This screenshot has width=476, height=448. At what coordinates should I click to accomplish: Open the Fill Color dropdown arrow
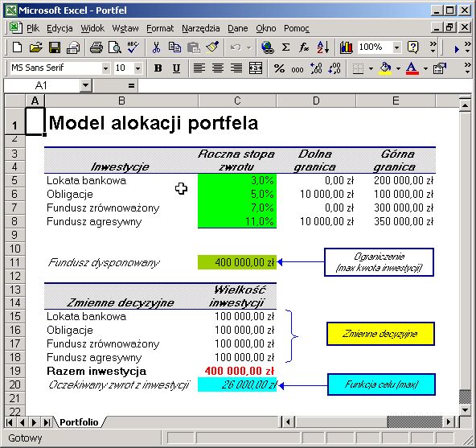(x=398, y=68)
